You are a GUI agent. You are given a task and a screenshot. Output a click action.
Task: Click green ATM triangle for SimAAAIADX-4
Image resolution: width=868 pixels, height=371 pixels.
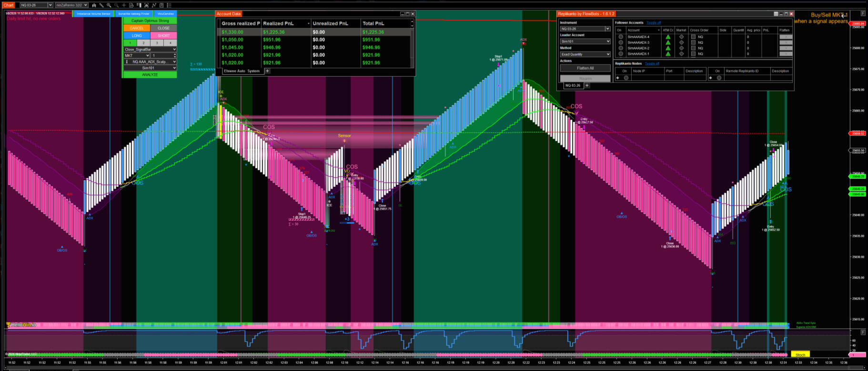pyautogui.click(x=668, y=37)
